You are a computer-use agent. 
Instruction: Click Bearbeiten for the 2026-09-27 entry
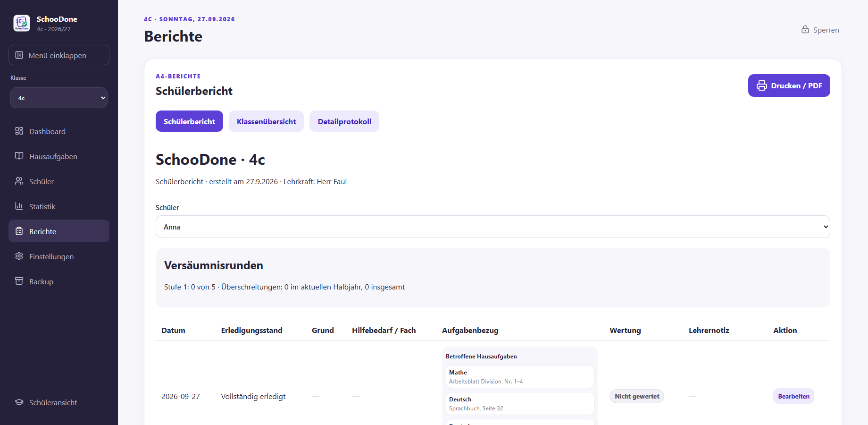pos(794,396)
